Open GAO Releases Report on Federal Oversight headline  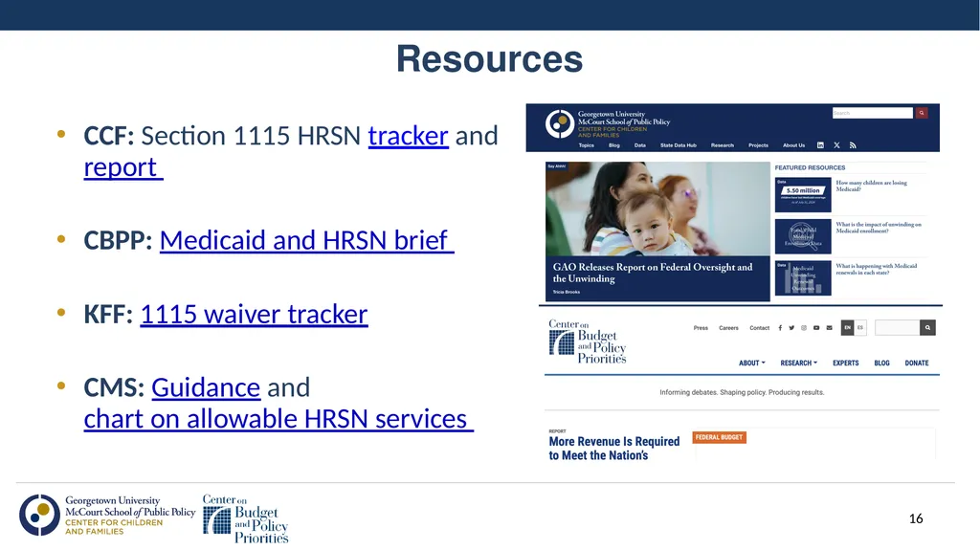653,273
